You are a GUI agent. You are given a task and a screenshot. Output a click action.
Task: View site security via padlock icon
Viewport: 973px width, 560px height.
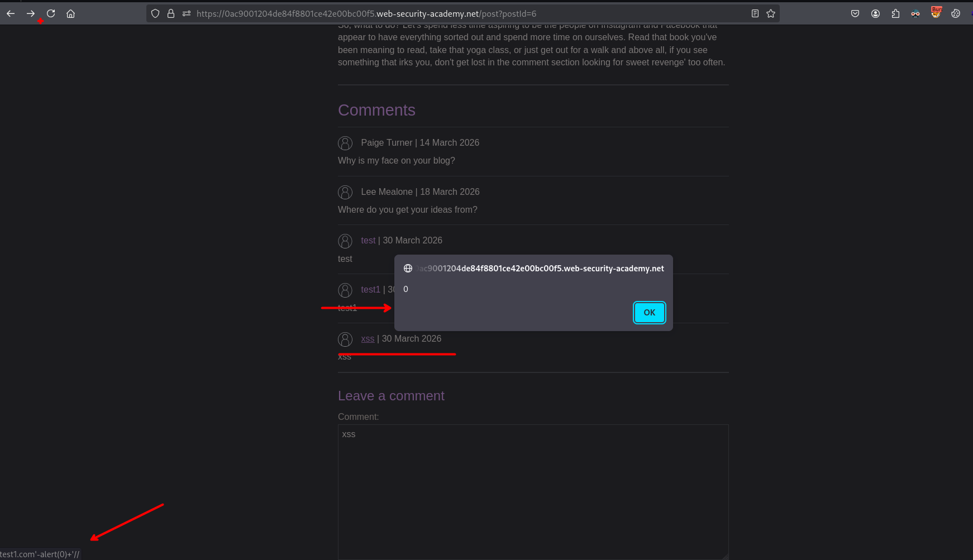pos(171,13)
